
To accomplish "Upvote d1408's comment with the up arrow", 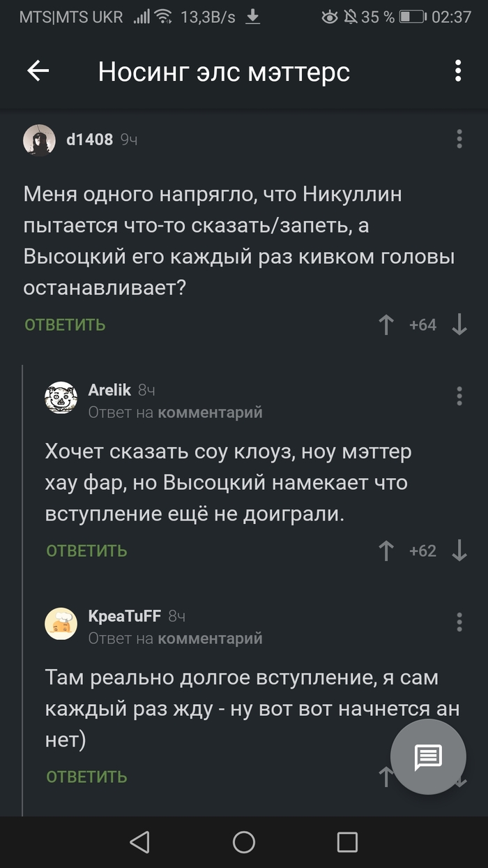I will coord(386,325).
